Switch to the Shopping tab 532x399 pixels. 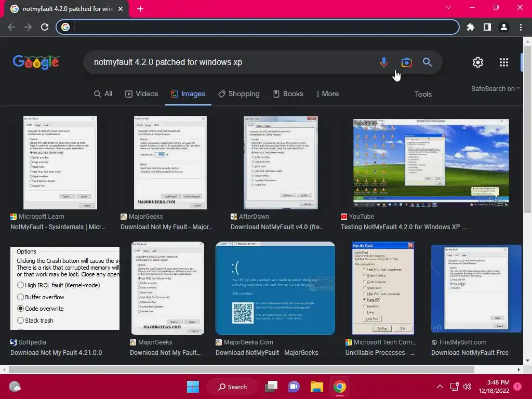click(x=239, y=94)
